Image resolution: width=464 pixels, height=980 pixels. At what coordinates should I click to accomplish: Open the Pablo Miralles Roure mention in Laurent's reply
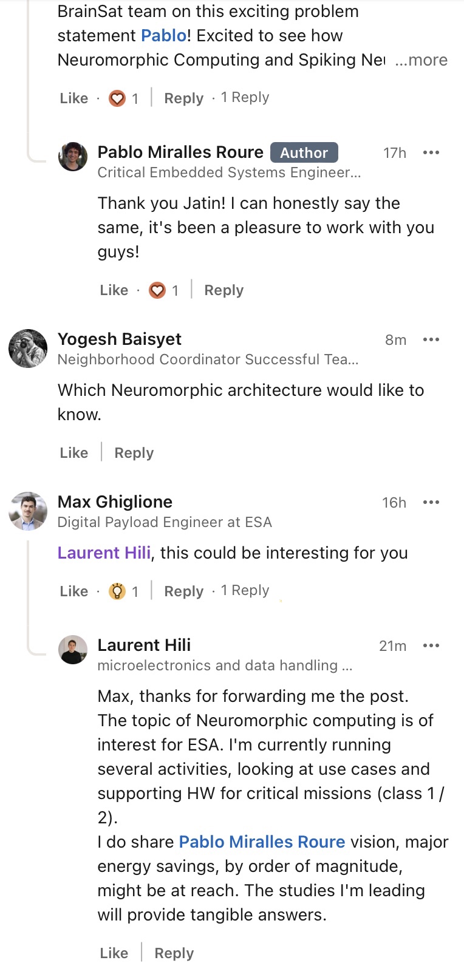(x=262, y=842)
